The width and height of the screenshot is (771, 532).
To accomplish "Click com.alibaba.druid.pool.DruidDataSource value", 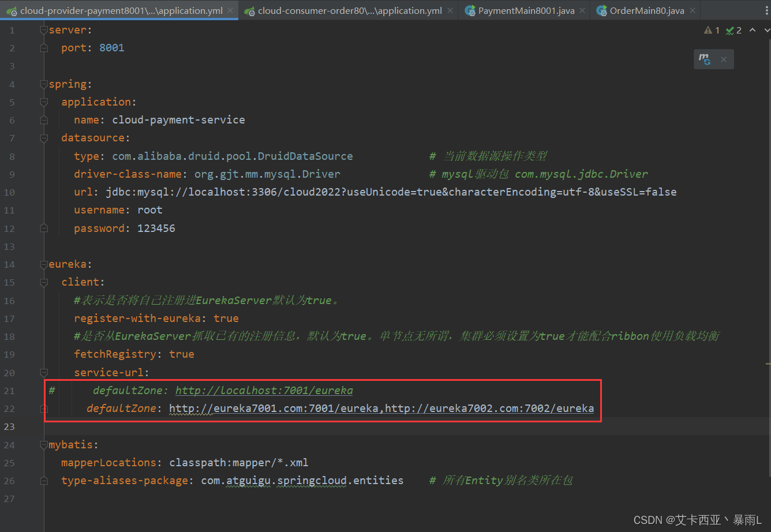I will tap(233, 156).
